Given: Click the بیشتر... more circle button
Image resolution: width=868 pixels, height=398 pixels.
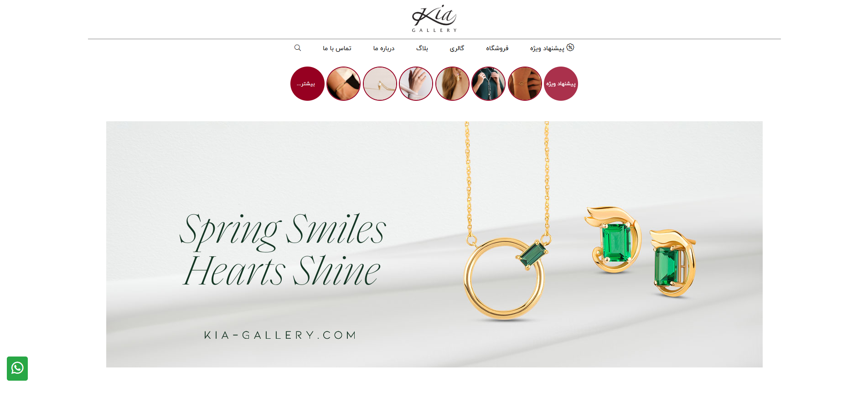Looking at the screenshot, I should click(307, 83).
